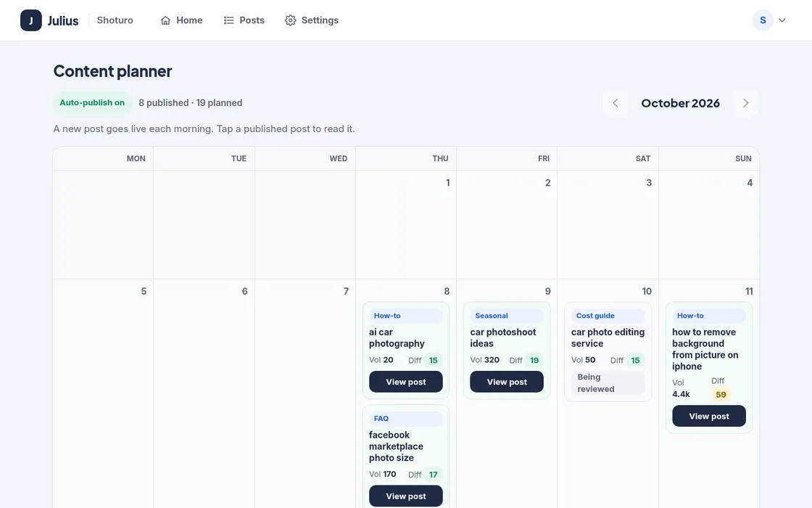Screen dimensions: 812x508
Task: Click the October 2026 month label
Action: [x=681, y=103]
